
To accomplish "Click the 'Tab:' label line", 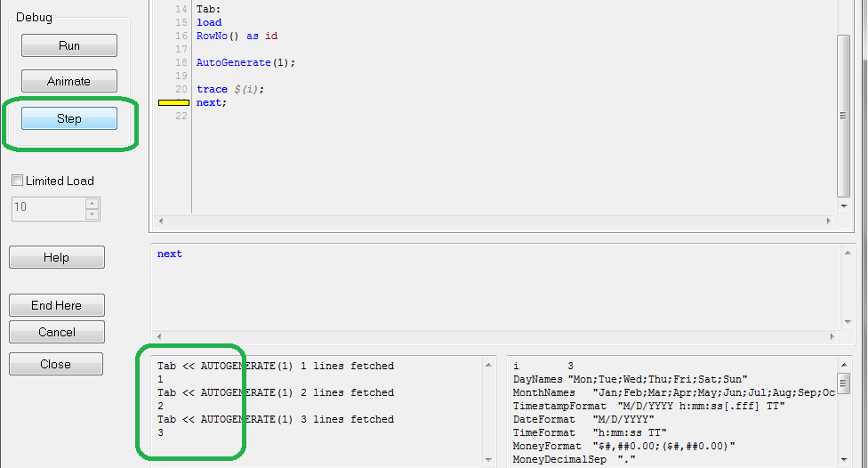I will click(x=209, y=10).
